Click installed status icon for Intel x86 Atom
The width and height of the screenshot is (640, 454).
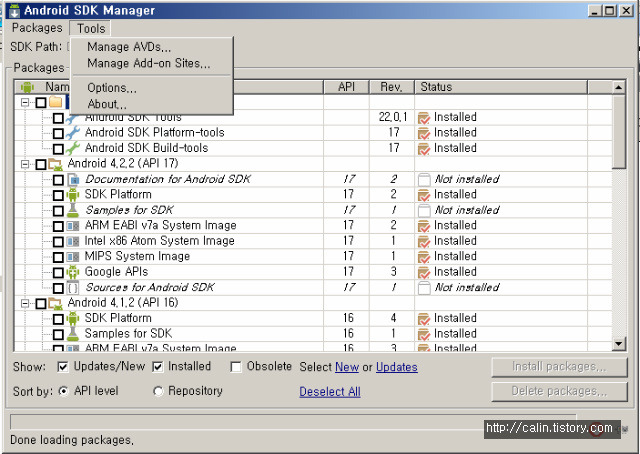(x=424, y=241)
